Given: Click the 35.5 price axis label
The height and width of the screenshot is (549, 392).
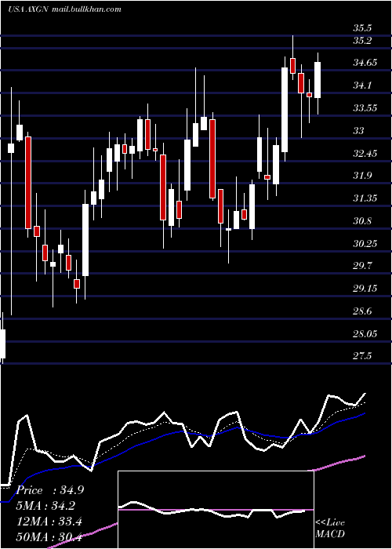Looking at the screenshot, I should coord(362,28).
